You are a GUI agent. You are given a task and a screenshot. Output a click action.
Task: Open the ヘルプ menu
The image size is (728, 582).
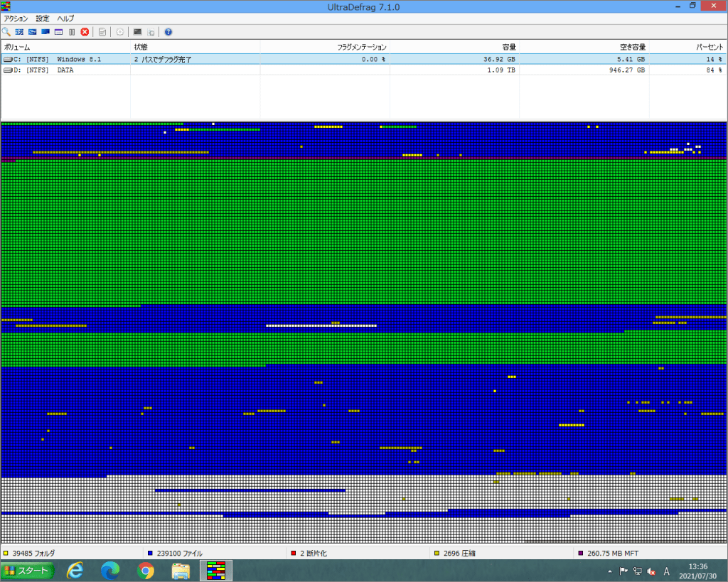pos(65,18)
